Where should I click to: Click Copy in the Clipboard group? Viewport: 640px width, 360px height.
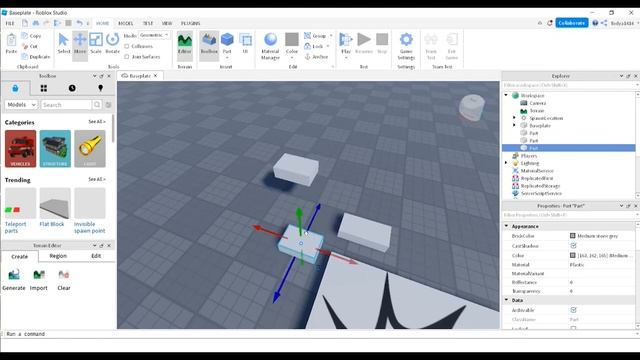point(31,36)
